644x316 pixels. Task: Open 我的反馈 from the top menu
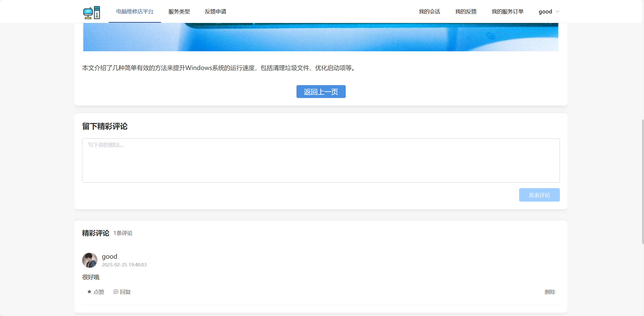[x=466, y=11]
